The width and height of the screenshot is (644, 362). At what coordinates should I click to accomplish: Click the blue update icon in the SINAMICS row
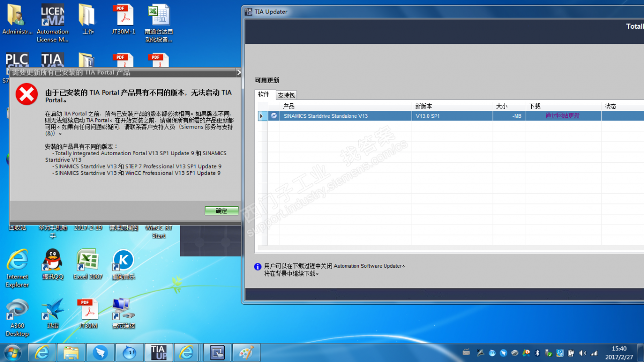click(x=274, y=116)
